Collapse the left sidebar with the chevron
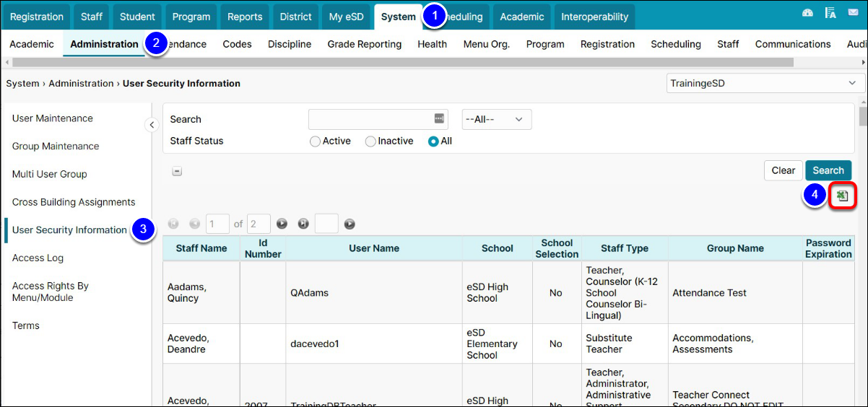 (x=152, y=125)
